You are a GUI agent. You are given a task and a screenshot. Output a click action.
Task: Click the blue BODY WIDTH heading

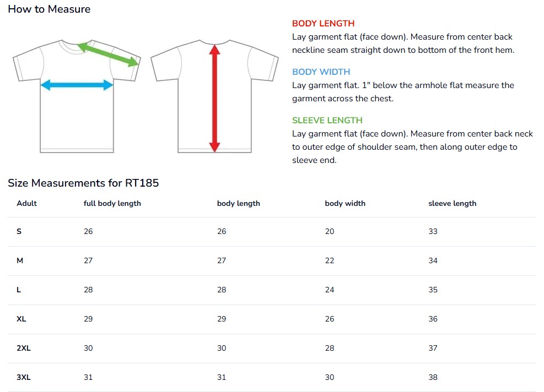coord(321,72)
